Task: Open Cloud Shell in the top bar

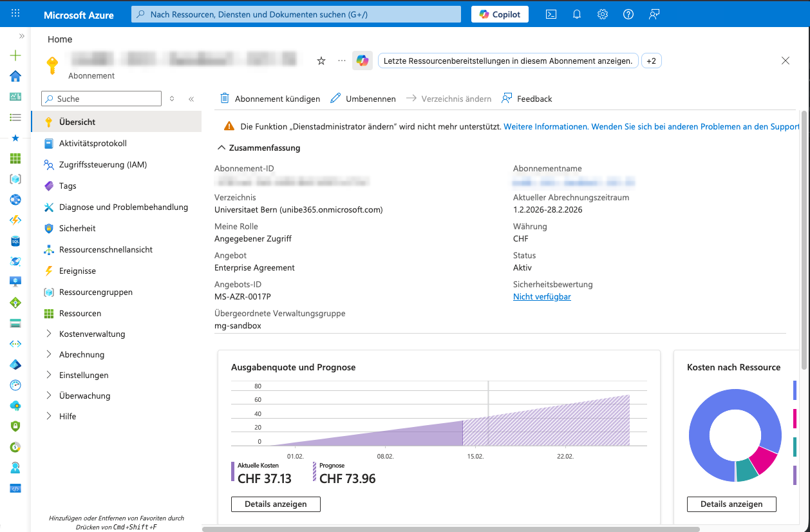Action: [551, 14]
